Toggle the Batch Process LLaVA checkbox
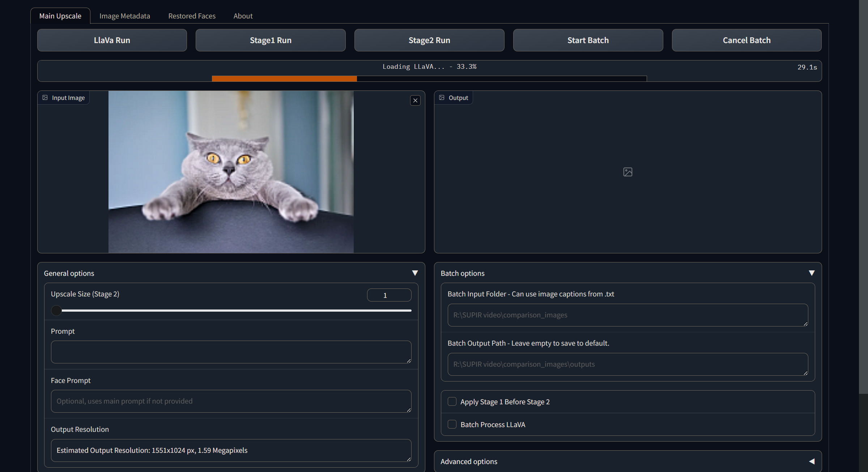This screenshot has width=868, height=472. [452, 424]
